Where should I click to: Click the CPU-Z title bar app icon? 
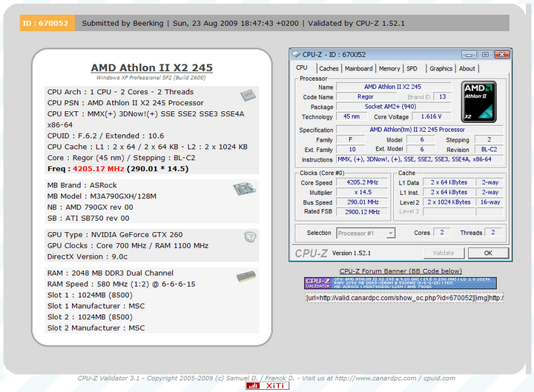pyautogui.click(x=296, y=54)
